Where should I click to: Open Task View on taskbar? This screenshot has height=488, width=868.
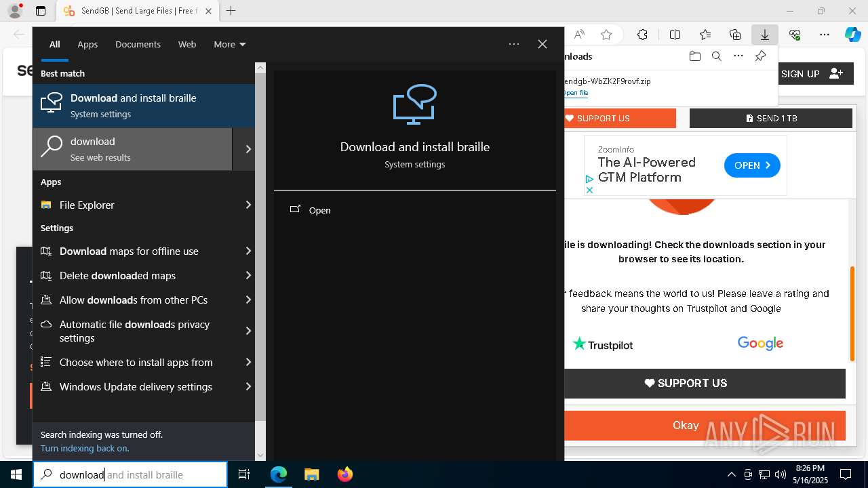[x=244, y=474]
